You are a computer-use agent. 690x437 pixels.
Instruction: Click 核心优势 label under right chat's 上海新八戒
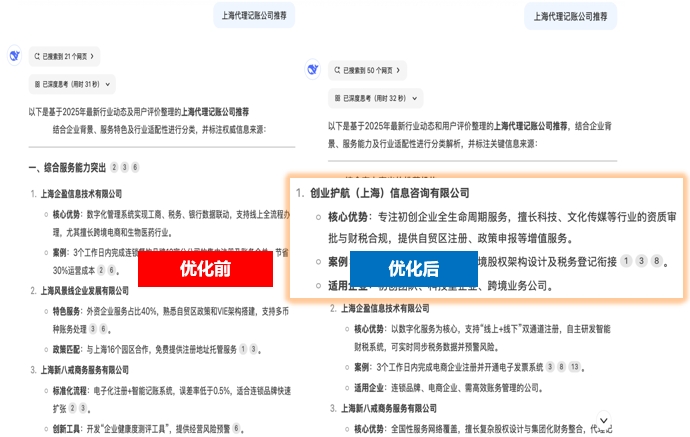tap(369, 429)
